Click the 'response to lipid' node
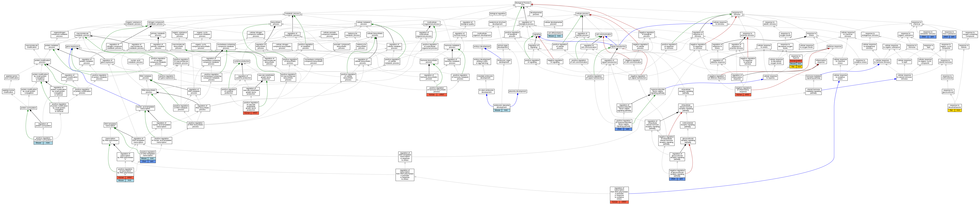 [929, 46]
